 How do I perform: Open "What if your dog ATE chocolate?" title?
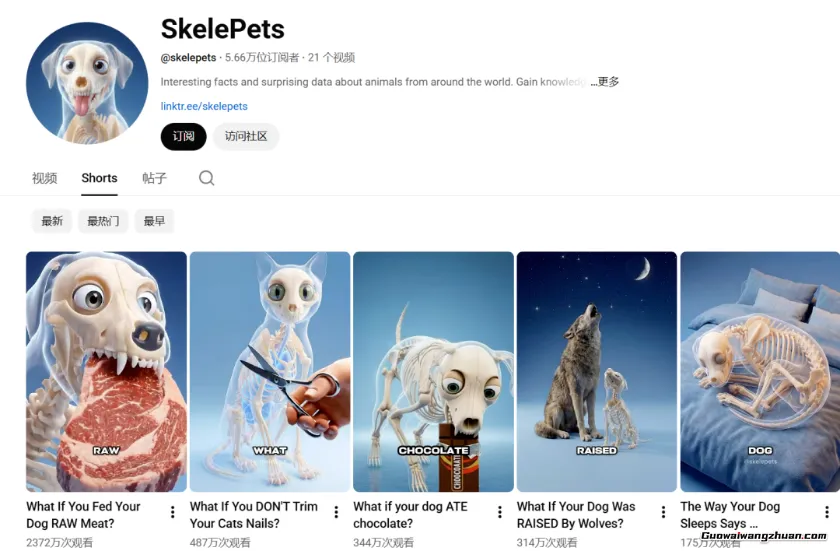[x=410, y=515]
